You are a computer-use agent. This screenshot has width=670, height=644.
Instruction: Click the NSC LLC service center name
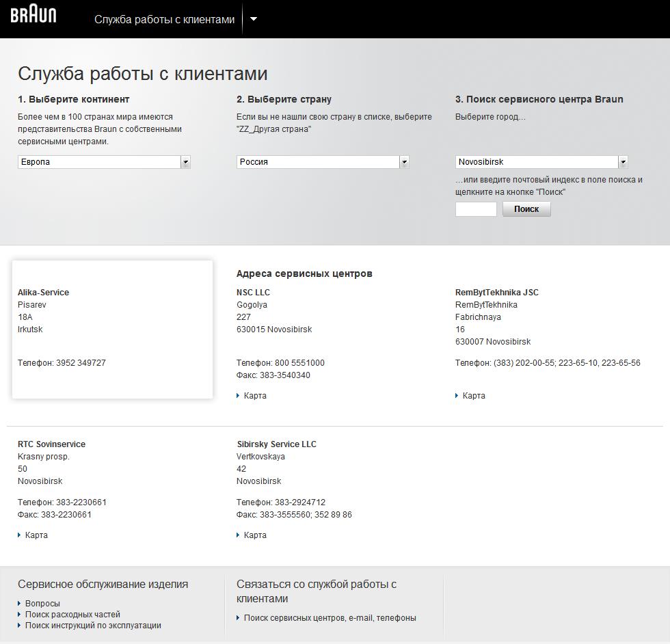tap(253, 293)
